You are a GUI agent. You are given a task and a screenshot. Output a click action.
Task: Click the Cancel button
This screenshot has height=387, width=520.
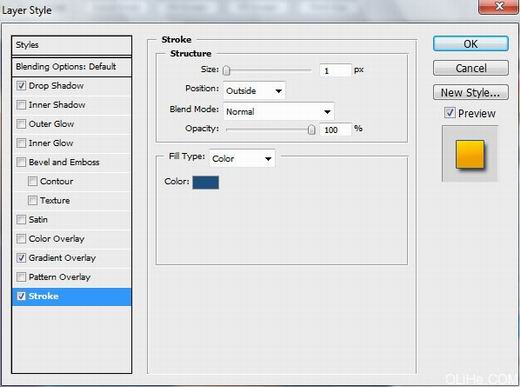click(471, 68)
